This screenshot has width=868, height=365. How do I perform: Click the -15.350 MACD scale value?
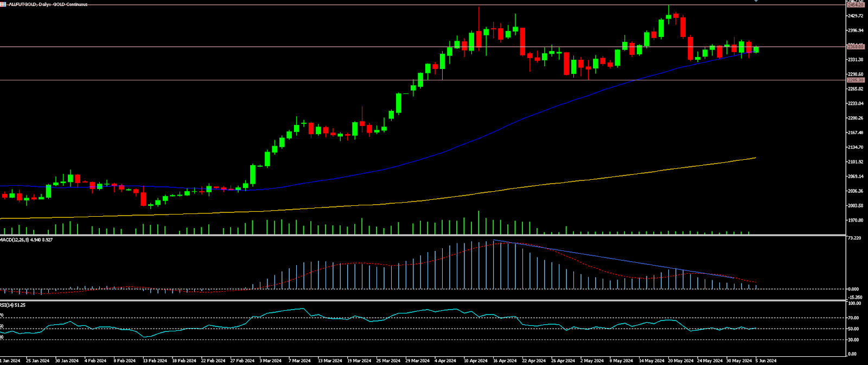(855, 298)
